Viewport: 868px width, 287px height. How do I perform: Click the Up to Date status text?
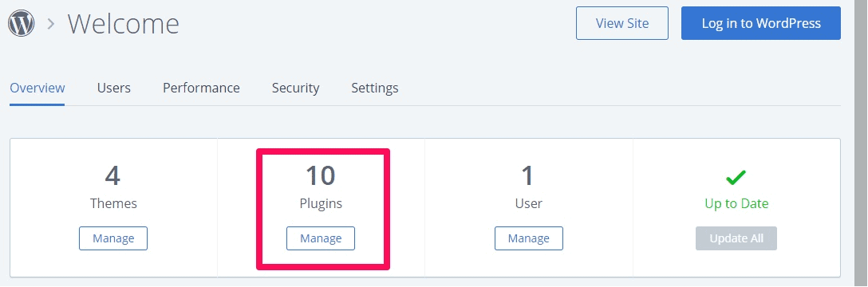(736, 203)
